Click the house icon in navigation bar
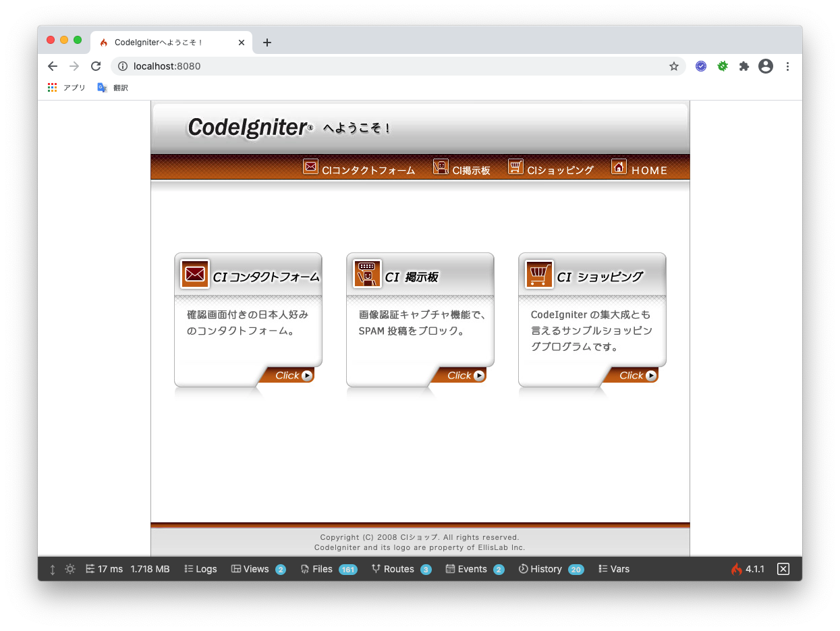840x631 pixels. pyautogui.click(x=619, y=167)
